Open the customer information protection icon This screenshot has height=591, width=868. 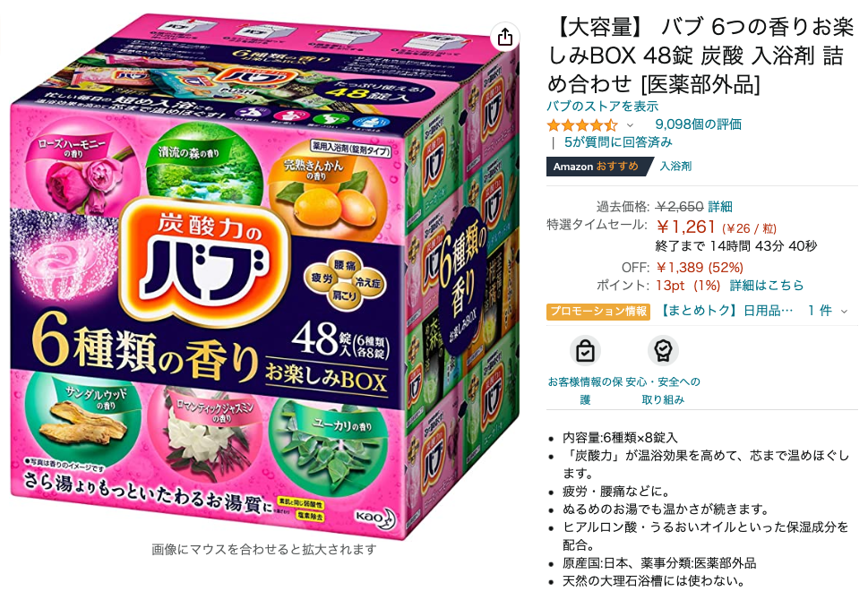(585, 351)
